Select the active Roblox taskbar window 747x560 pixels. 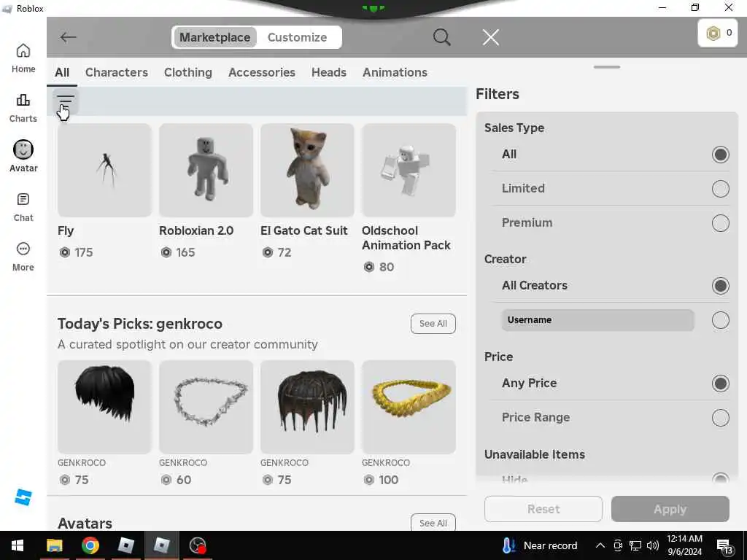[161, 545]
